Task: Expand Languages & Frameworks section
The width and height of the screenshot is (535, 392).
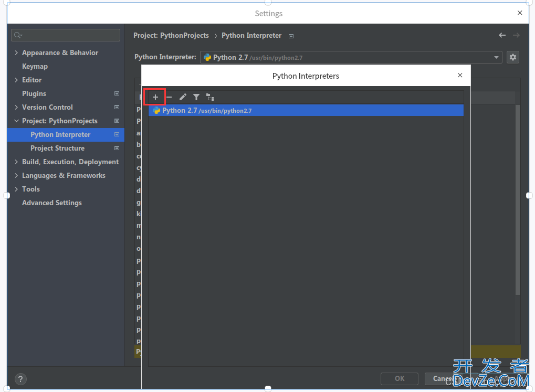Action: (16, 175)
